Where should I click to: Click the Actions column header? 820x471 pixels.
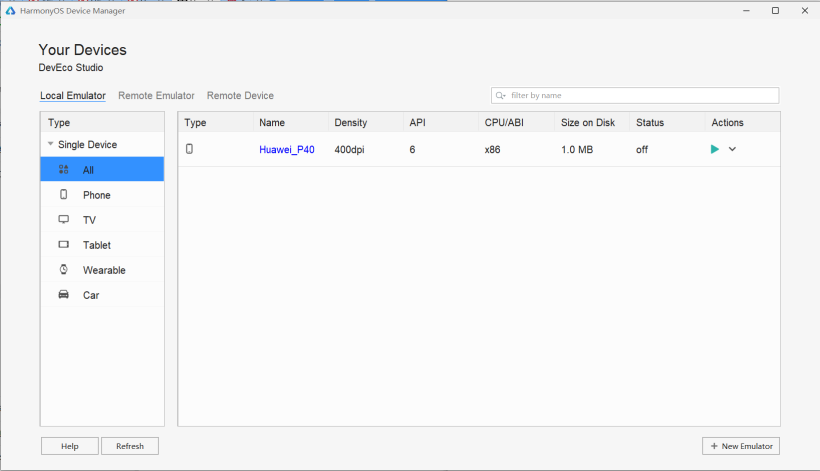coord(743,122)
